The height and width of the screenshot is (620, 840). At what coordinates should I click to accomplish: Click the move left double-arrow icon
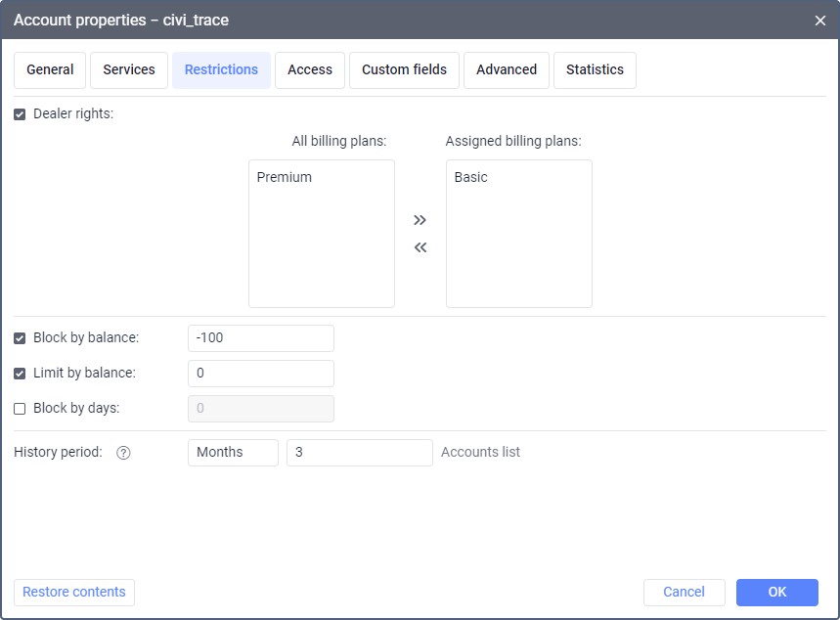[x=420, y=247]
